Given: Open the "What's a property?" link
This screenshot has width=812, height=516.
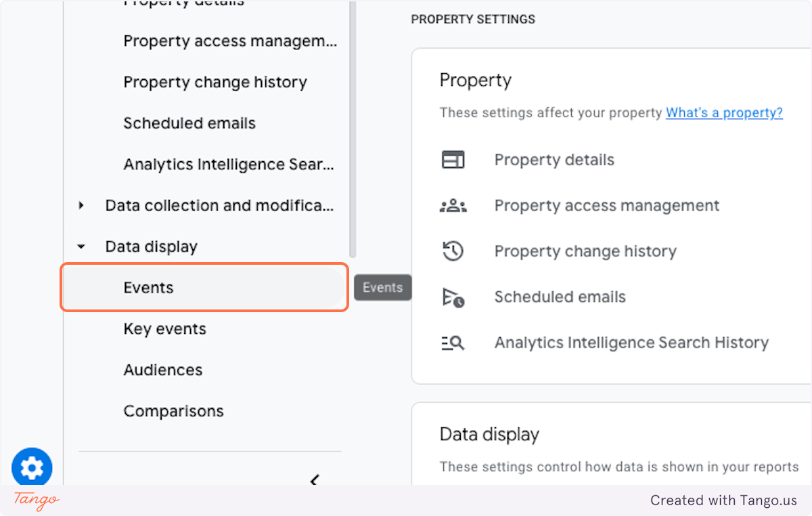Looking at the screenshot, I should 724,113.
